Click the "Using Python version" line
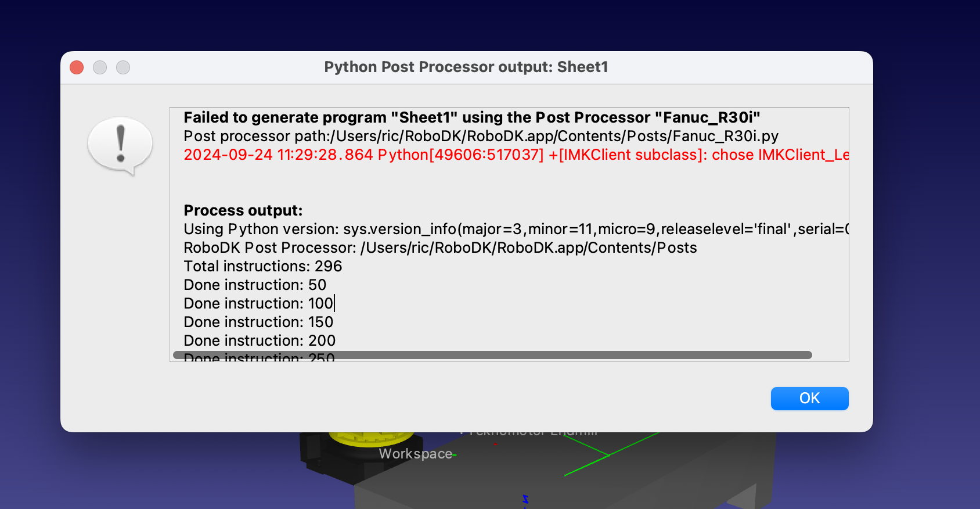This screenshot has height=509, width=980. pyautogui.click(x=516, y=230)
